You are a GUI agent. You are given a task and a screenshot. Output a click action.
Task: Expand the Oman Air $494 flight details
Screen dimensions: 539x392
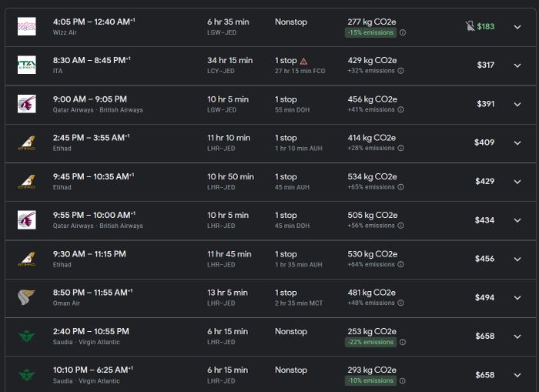(517, 297)
